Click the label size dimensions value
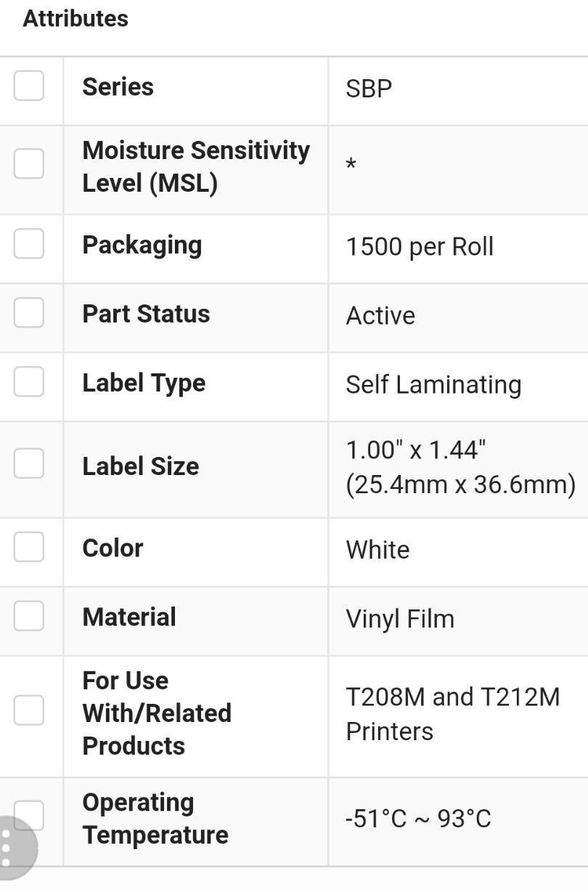This screenshot has width=588, height=892. 460,467
